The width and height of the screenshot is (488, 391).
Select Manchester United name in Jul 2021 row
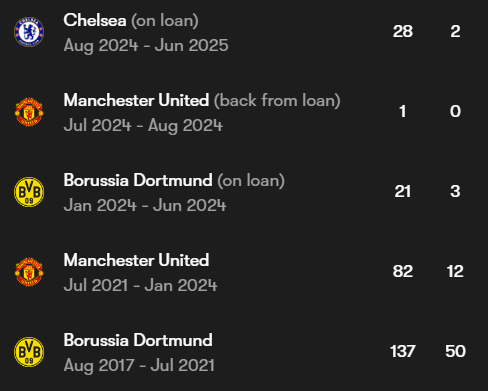click(136, 260)
